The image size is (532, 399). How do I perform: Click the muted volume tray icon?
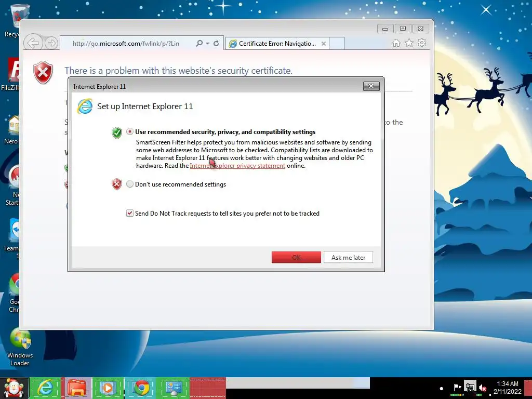click(483, 388)
